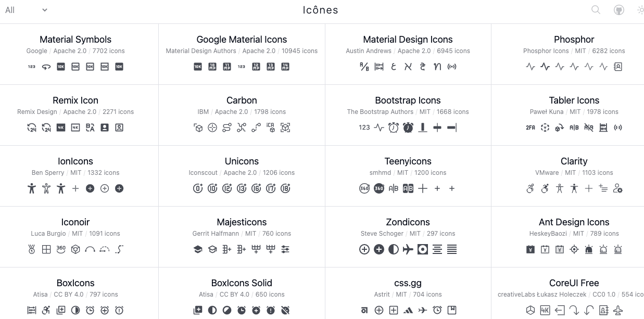Click the 2FA icon in Tabler Icons
This screenshot has width=644, height=319.
pos(531,127)
